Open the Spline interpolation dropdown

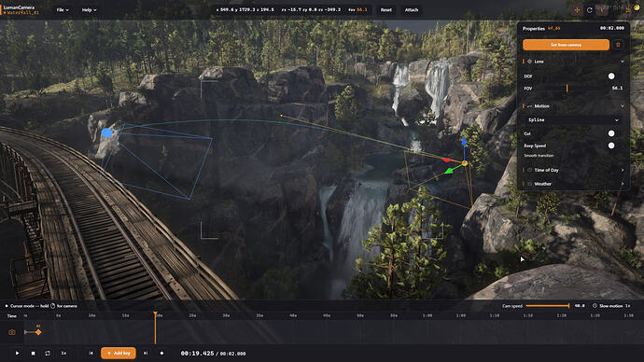coord(573,119)
